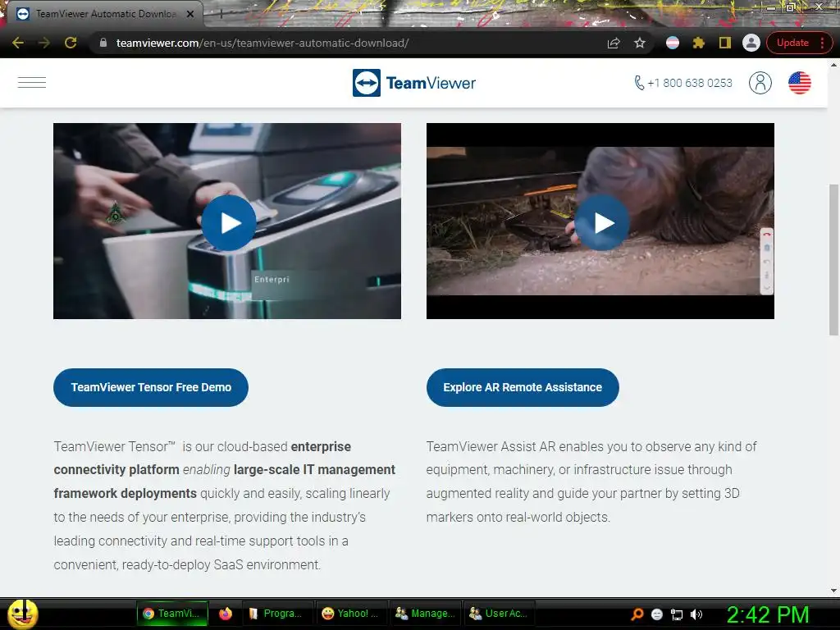The height and width of the screenshot is (630, 840).
Task: Call the +1 800 638 0253 number
Action: coord(683,83)
